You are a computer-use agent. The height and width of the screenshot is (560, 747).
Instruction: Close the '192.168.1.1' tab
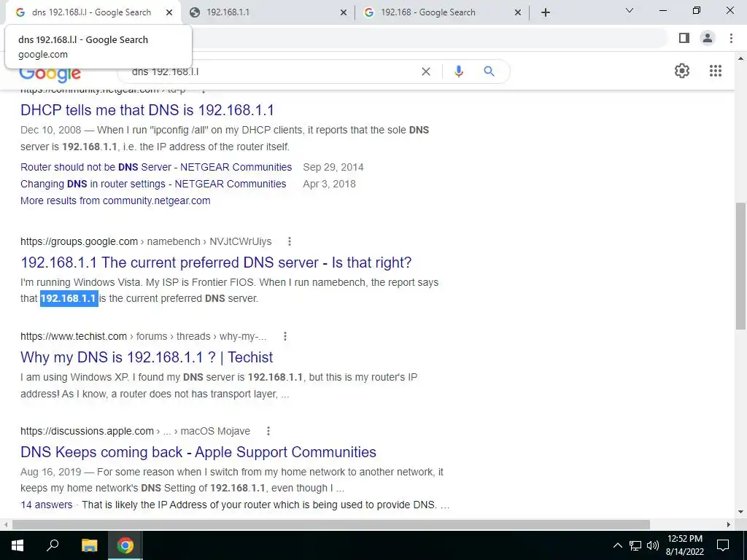coord(344,13)
